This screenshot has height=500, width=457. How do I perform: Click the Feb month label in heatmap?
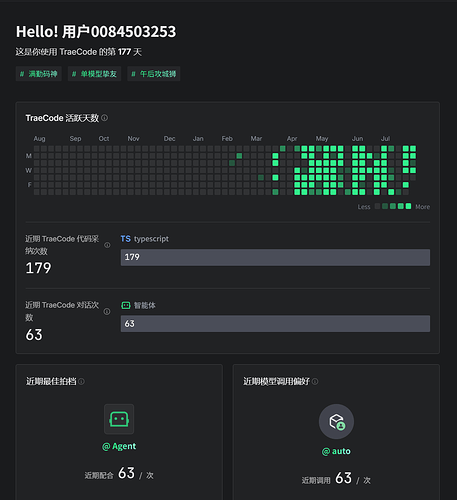pos(227,139)
